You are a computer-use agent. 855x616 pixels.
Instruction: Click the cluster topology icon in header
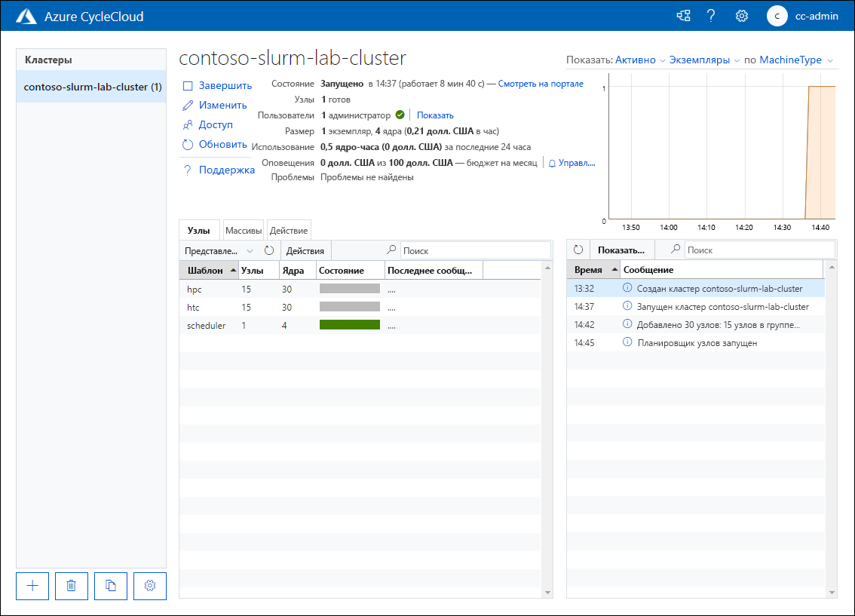(683, 16)
